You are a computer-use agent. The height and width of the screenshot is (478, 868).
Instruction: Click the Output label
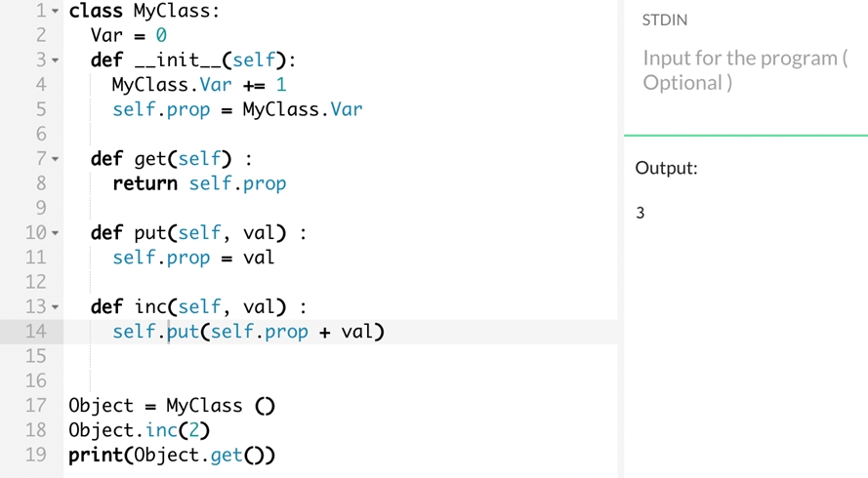coord(666,168)
